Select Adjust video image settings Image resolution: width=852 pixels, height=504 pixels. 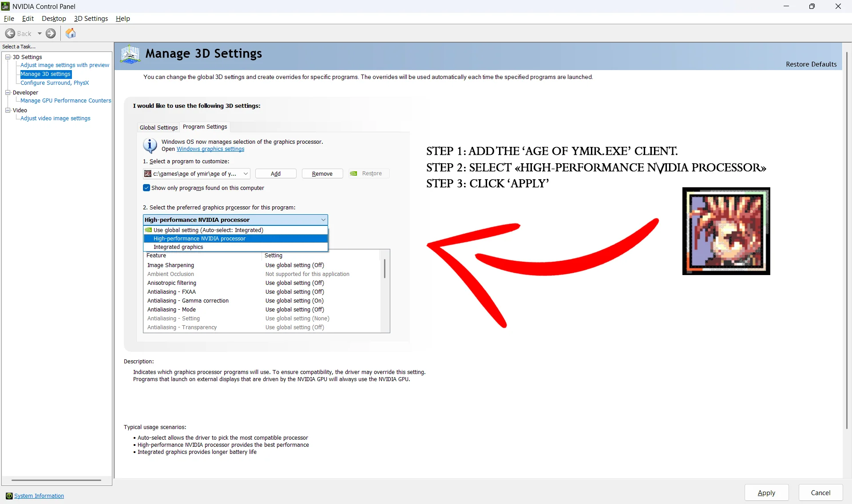point(55,118)
